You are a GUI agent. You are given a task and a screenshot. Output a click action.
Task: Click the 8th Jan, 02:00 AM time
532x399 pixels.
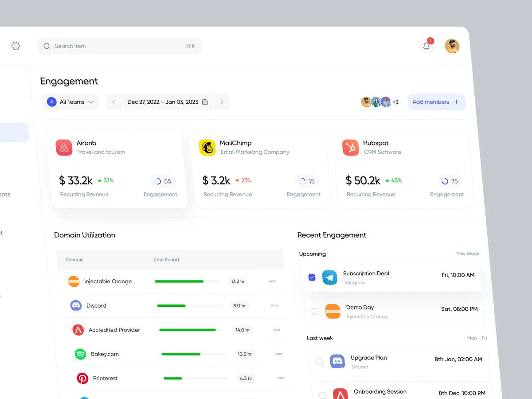click(x=458, y=360)
